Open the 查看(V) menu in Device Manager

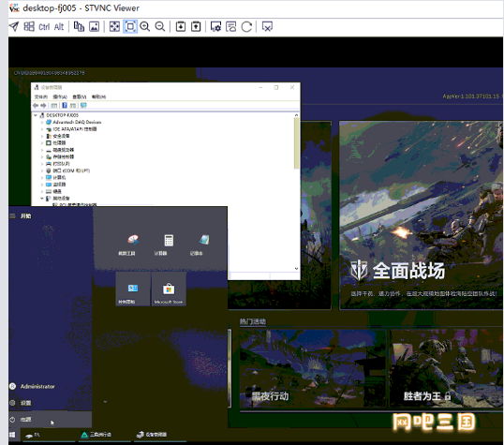(80, 96)
